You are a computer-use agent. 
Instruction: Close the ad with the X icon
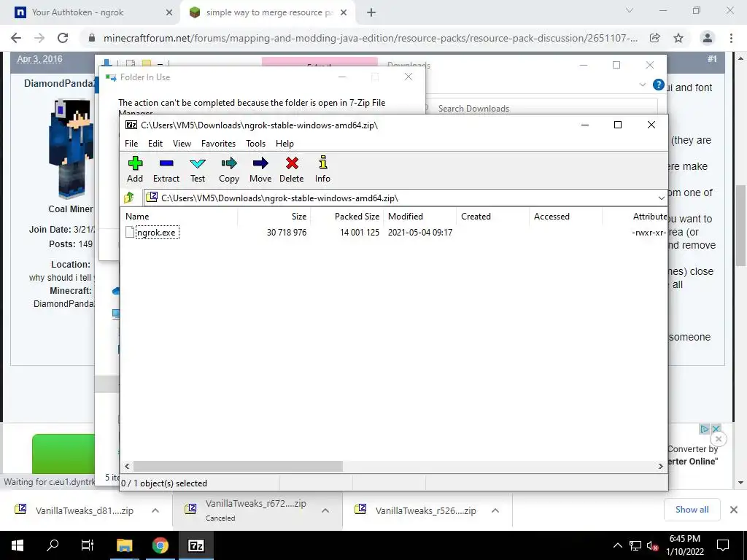pos(716,429)
